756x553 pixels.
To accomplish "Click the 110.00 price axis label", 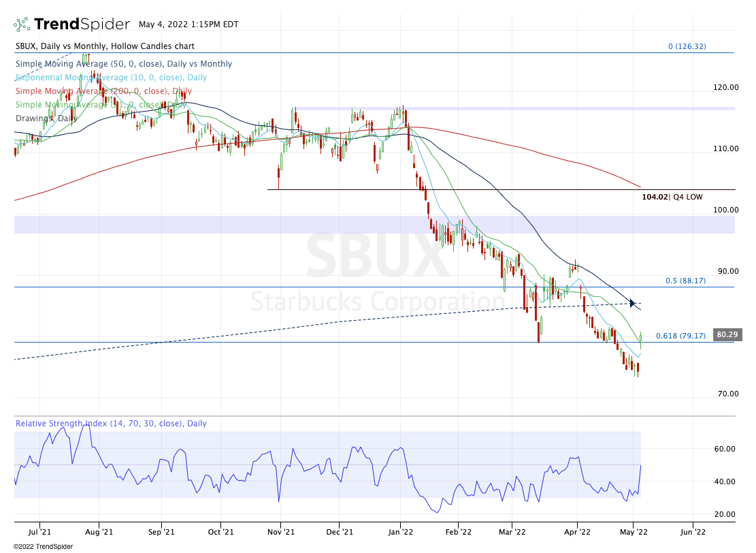I will (x=725, y=148).
